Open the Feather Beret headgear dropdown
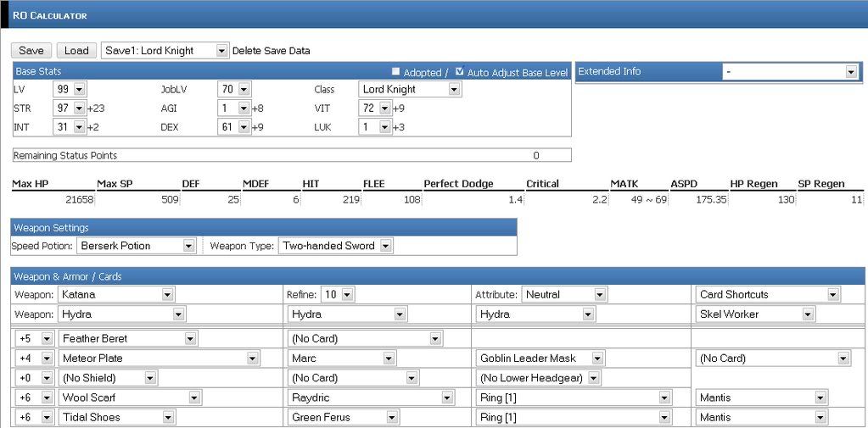Image resolution: width=868 pixels, height=428 pixels. click(x=129, y=338)
